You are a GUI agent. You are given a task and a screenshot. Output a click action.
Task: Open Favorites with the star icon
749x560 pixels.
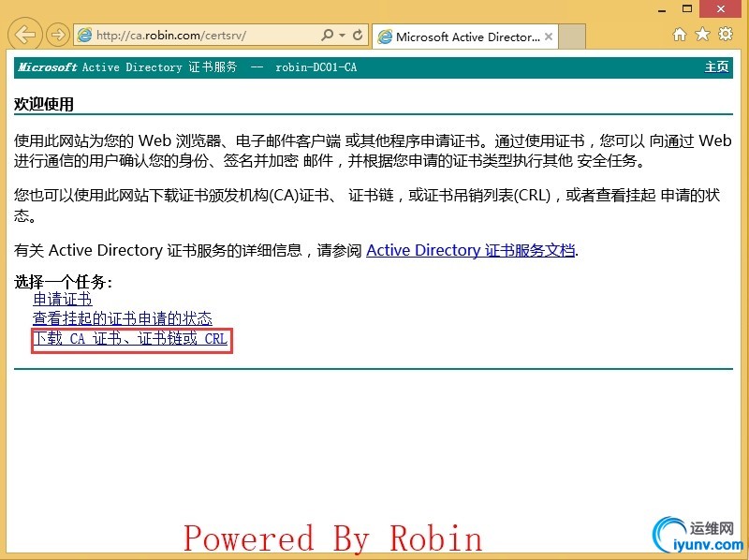702,34
